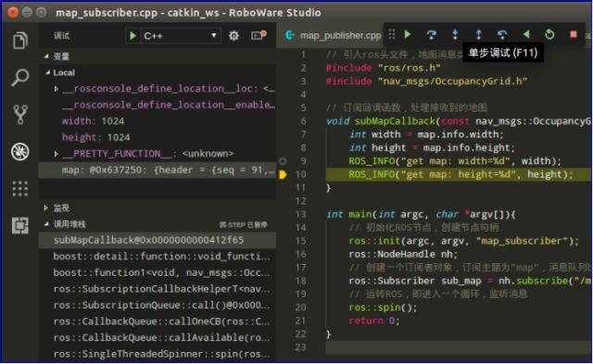The width and height of the screenshot is (593, 364).
Task: Click int width = map.info.width line
Action: (426, 134)
